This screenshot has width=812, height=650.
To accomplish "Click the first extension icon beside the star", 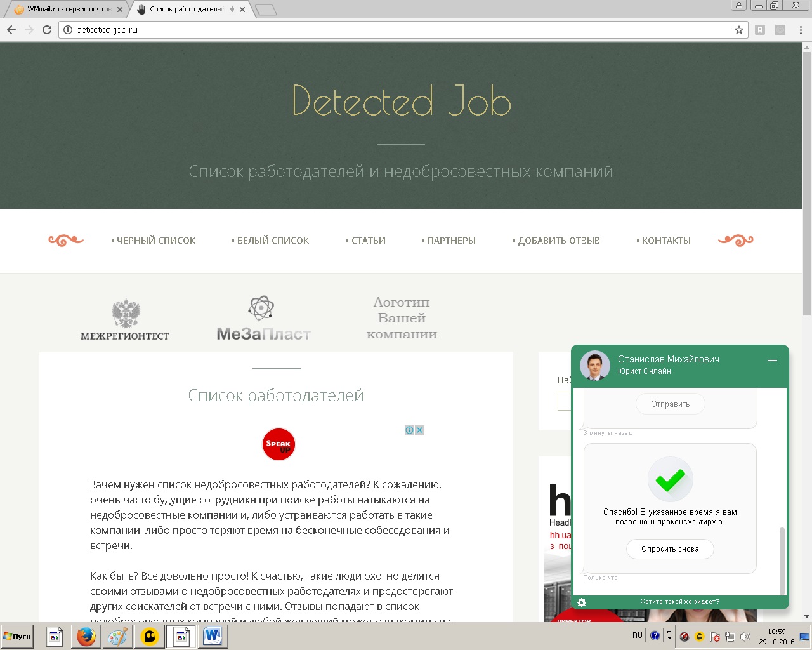I will (760, 30).
